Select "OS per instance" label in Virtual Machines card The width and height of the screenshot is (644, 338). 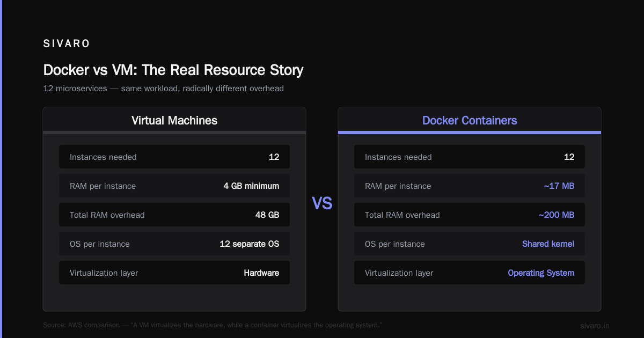[100, 244]
